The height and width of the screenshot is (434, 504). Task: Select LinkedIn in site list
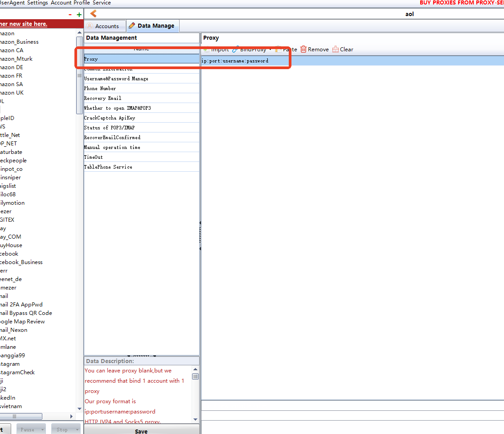click(8, 398)
